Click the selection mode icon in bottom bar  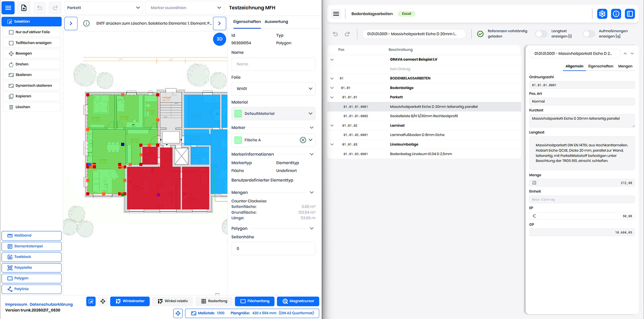[91, 301]
